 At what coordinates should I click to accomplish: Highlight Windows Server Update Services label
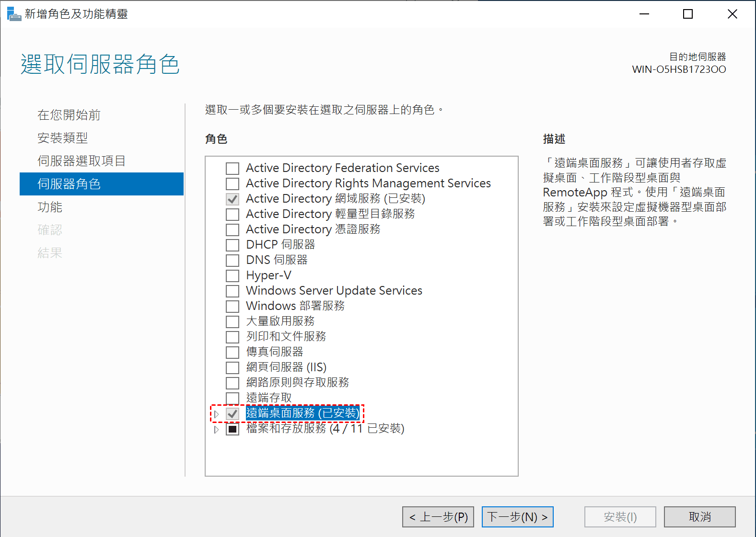point(334,291)
